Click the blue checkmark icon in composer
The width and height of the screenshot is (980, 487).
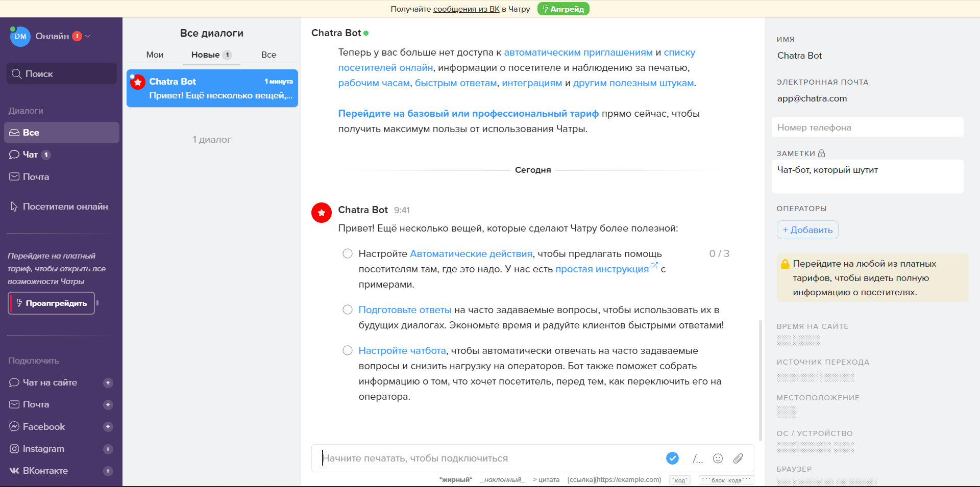point(672,458)
